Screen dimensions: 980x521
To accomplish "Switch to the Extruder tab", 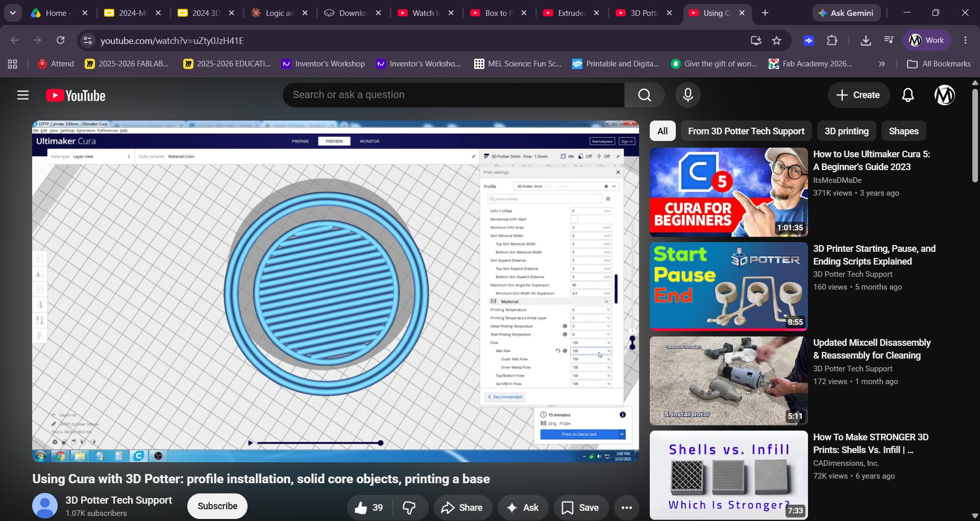I will 571,13.
